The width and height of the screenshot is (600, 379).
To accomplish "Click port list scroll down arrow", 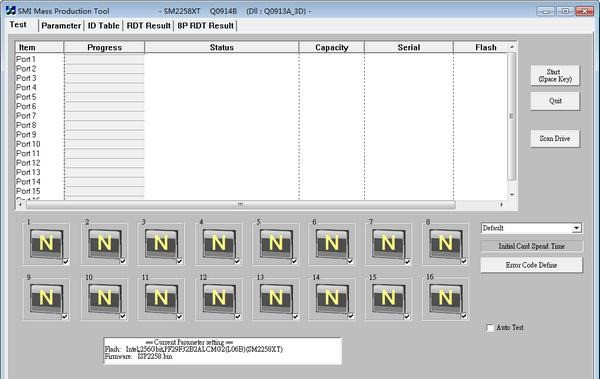I will pos(512,195).
